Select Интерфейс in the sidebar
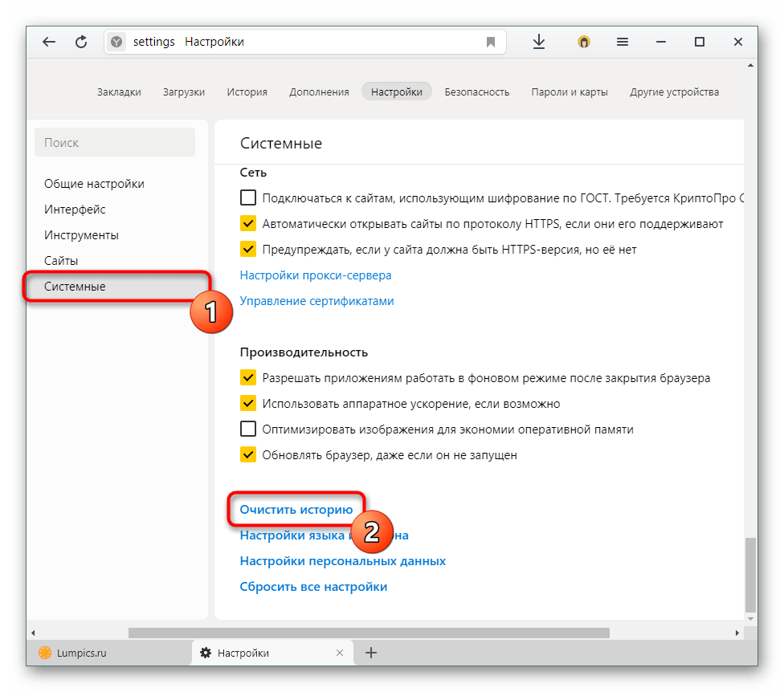This screenshot has width=784, height=692. [x=75, y=210]
